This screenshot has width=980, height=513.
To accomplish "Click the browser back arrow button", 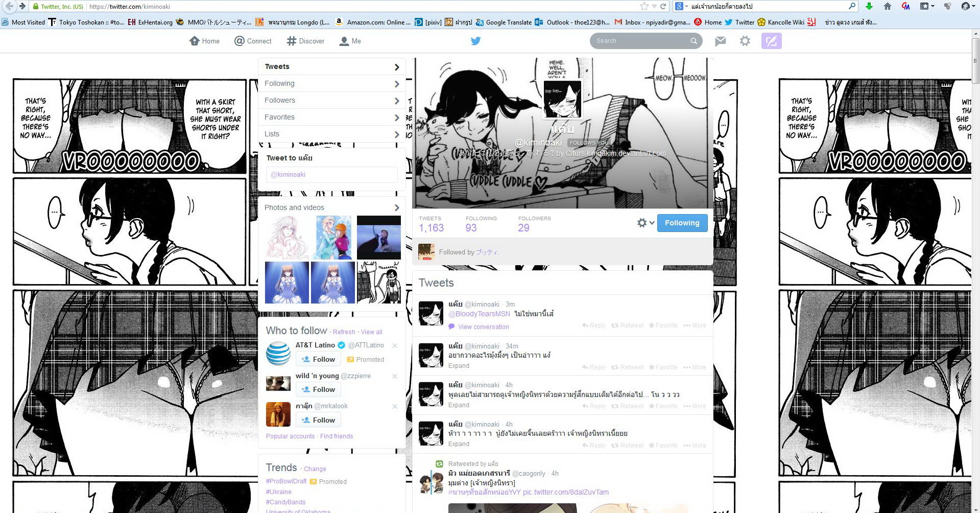I will 9,6.
